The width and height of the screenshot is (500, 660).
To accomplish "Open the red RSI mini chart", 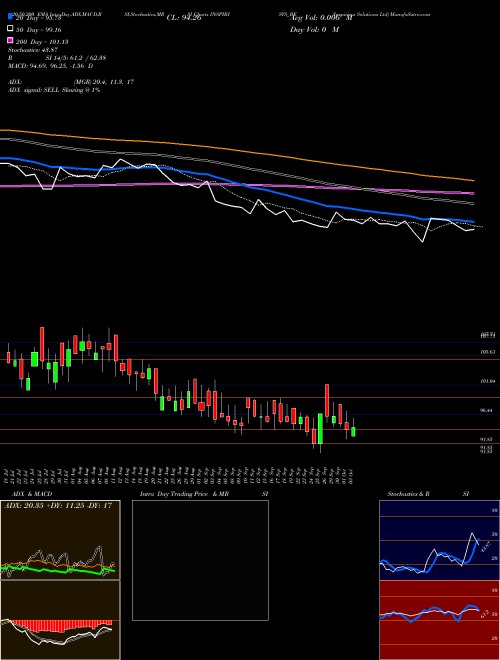I will point(439,620).
